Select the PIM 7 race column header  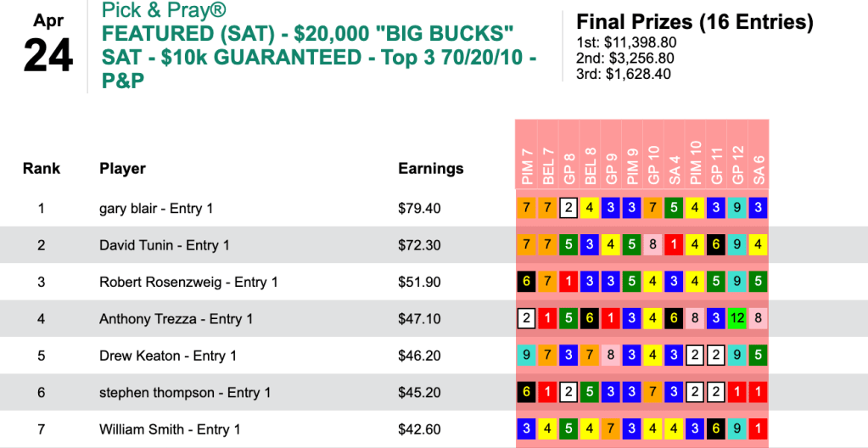[x=527, y=166]
